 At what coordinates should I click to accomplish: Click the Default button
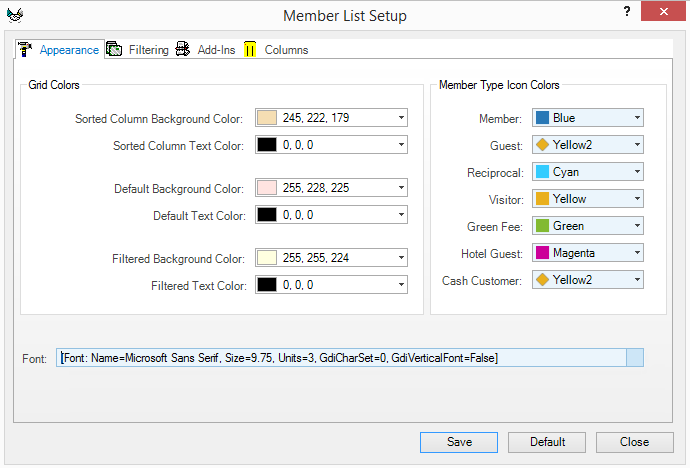(x=547, y=442)
